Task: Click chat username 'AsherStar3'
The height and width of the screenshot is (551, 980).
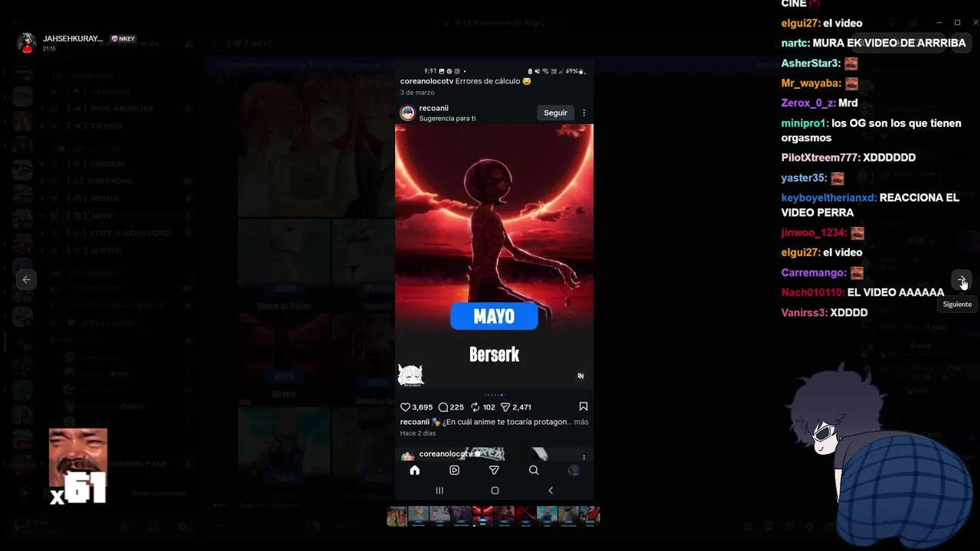Action: [x=810, y=64]
